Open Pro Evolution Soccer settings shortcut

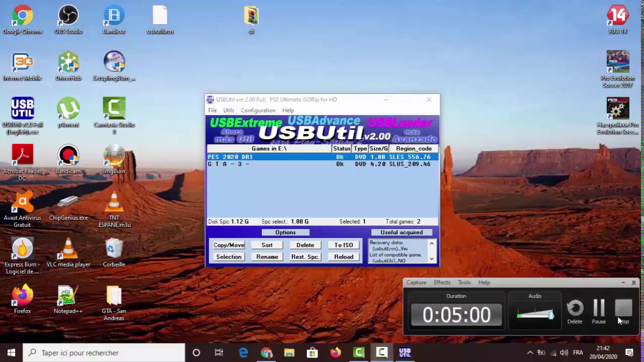click(x=618, y=116)
